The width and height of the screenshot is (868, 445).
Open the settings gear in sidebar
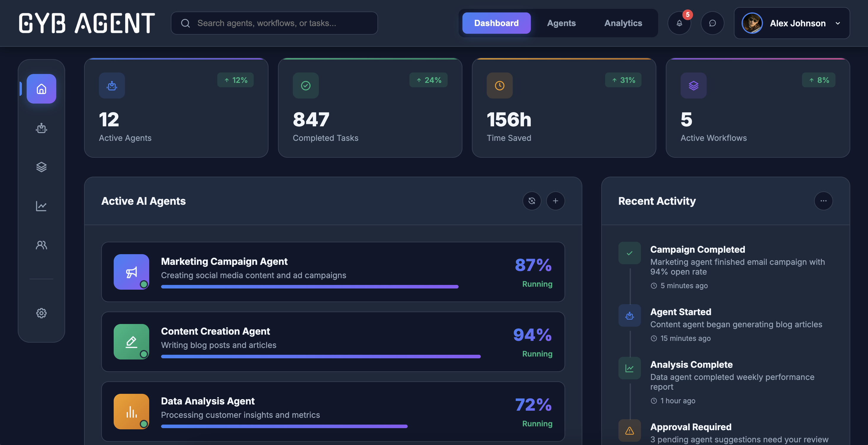point(41,313)
